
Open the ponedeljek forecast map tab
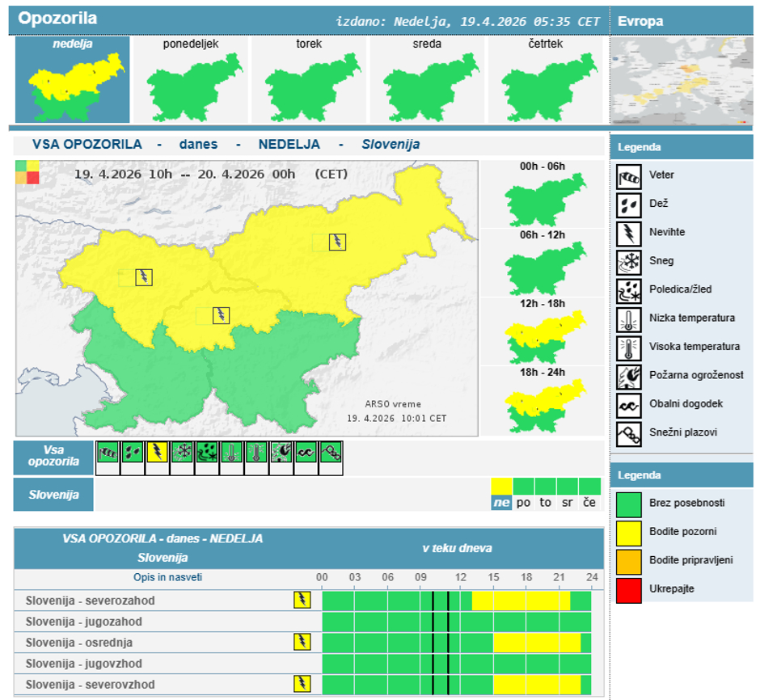coord(191,79)
